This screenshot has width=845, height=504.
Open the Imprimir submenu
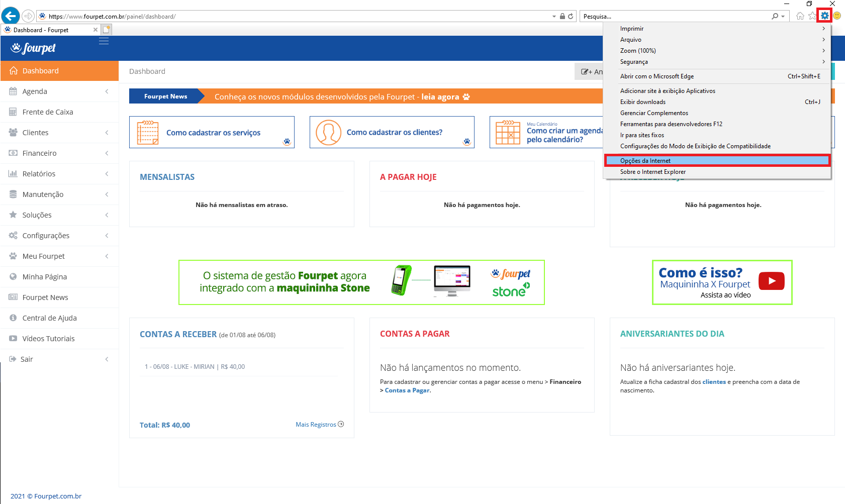tap(717, 29)
